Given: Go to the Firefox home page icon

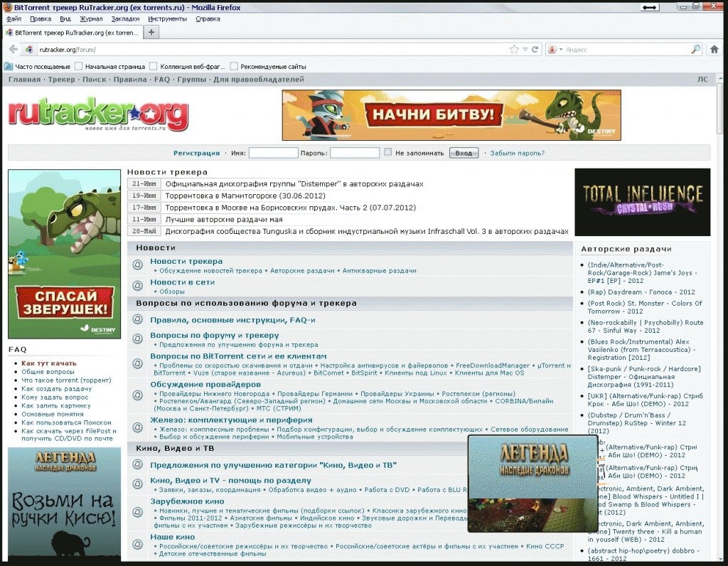Looking at the screenshot, I should 714,49.
